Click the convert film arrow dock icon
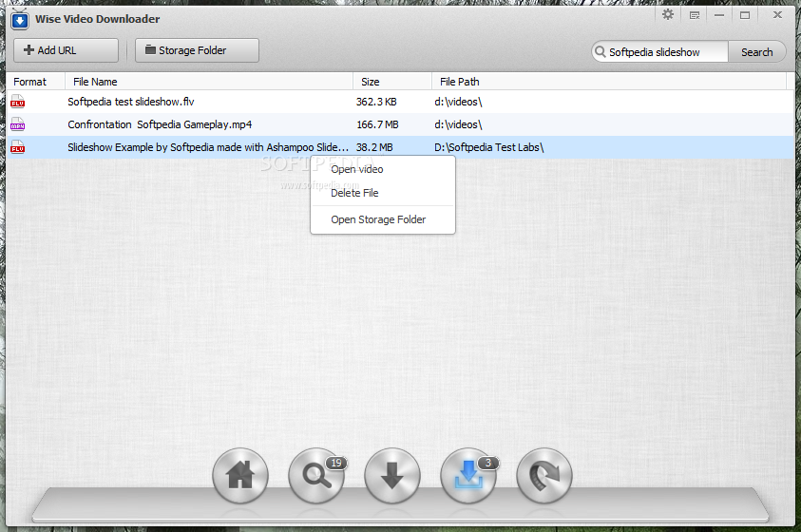This screenshot has width=801, height=532. click(x=544, y=476)
